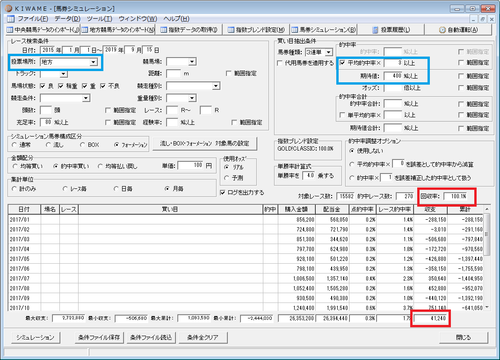
Task: Click the KIWAME app icon in title bar
Action: (9, 8)
